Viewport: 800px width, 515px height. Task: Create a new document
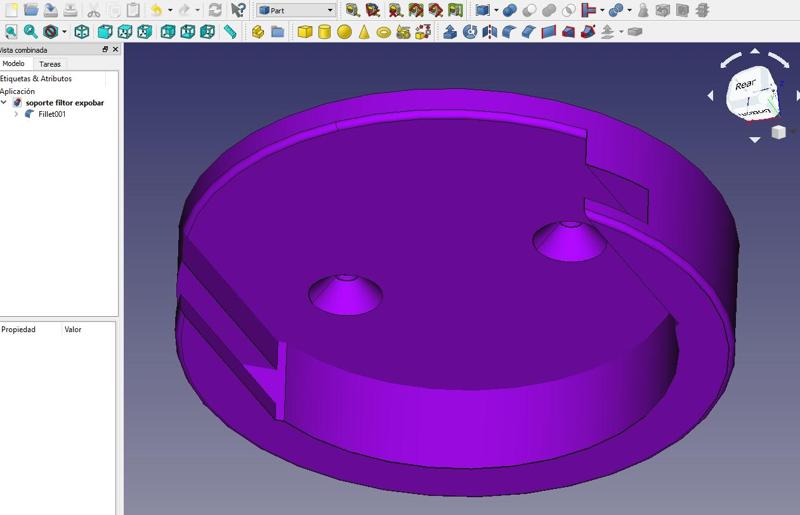coord(11,10)
